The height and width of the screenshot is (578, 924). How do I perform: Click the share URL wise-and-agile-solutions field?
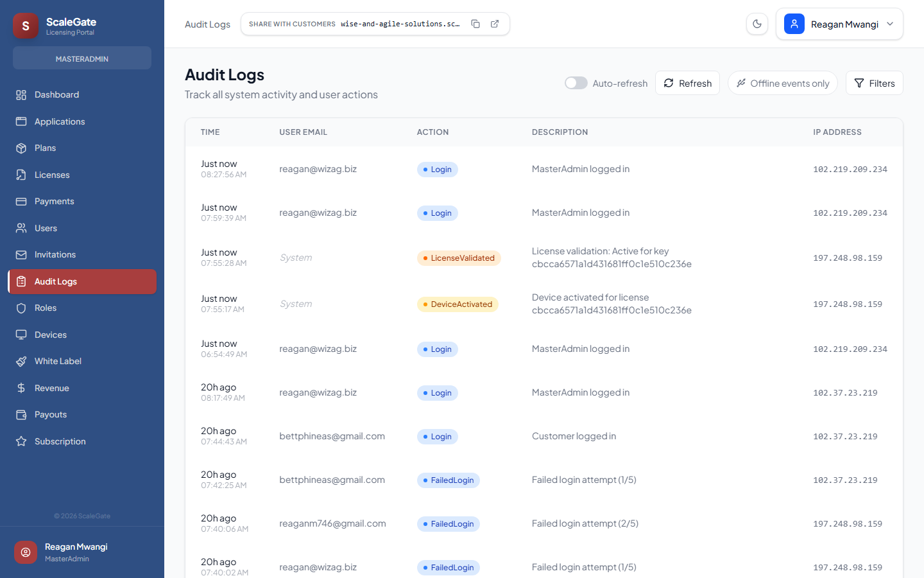pyautogui.click(x=400, y=24)
